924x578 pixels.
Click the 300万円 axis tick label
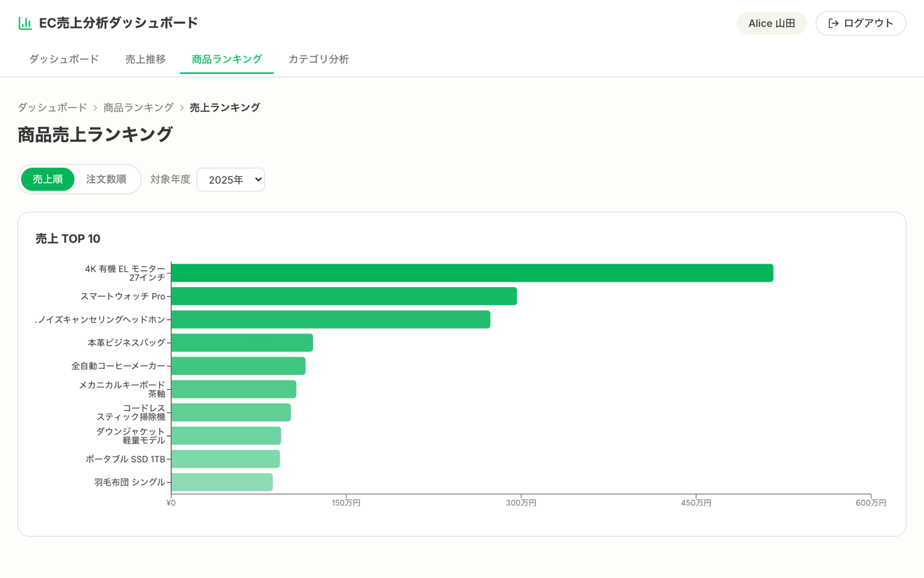[x=521, y=503]
